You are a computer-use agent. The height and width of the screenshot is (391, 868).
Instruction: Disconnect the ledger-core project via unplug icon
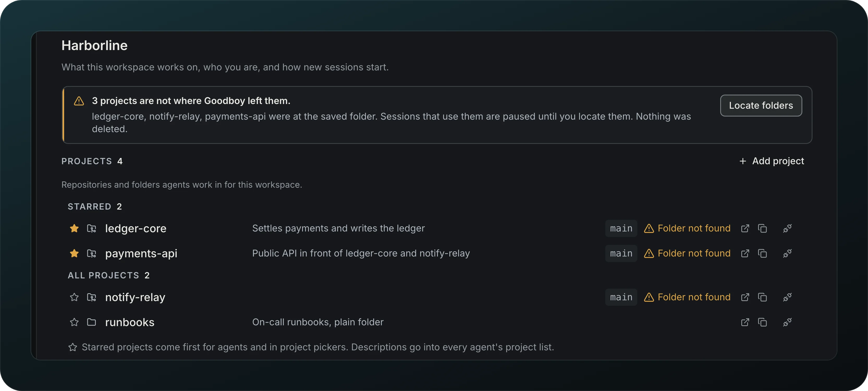787,228
